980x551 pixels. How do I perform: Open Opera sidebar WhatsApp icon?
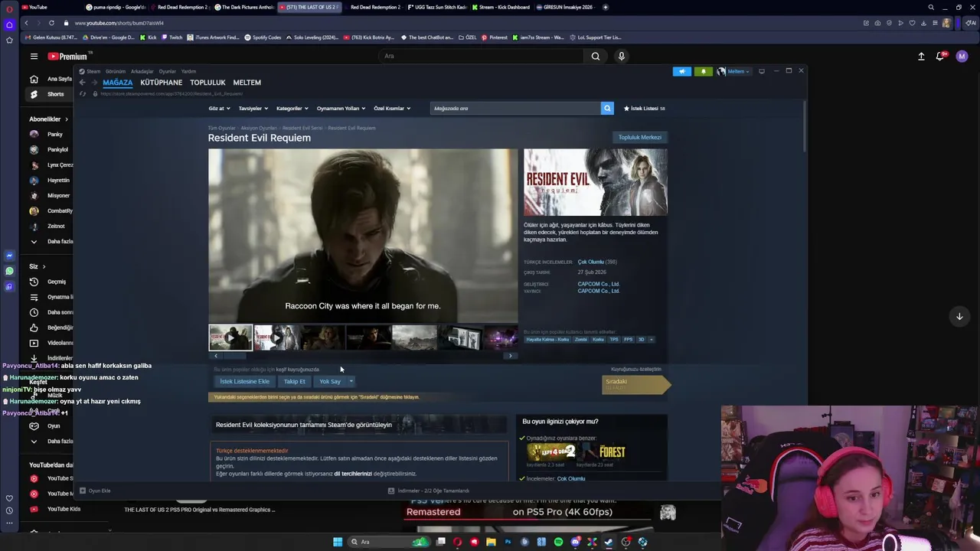click(9, 271)
